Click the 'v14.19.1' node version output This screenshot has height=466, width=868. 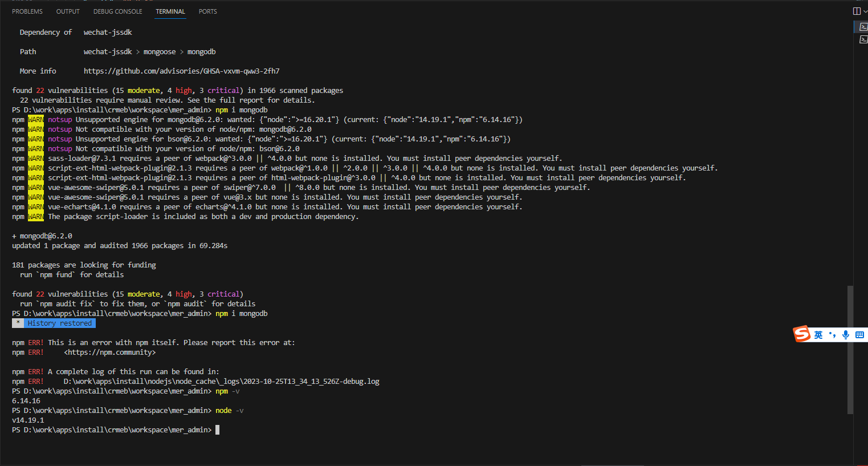click(x=28, y=420)
